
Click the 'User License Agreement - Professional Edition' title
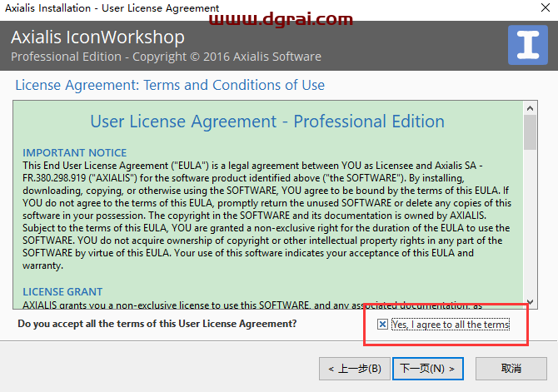click(267, 122)
